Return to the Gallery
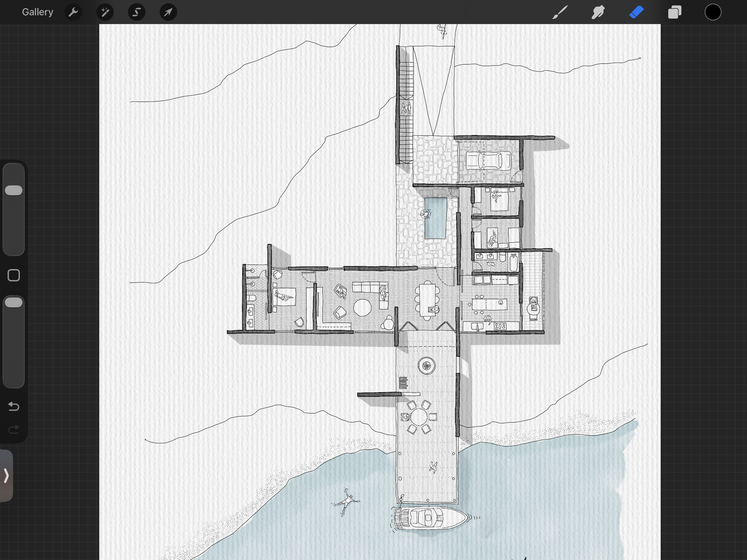 click(x=37, y=12)
